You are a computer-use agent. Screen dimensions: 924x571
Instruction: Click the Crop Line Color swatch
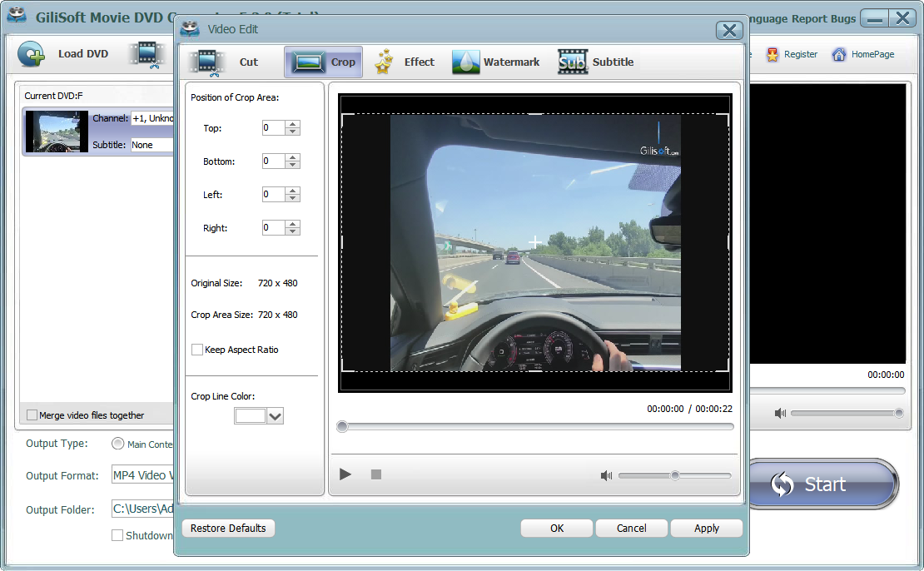tap(250, 416)
